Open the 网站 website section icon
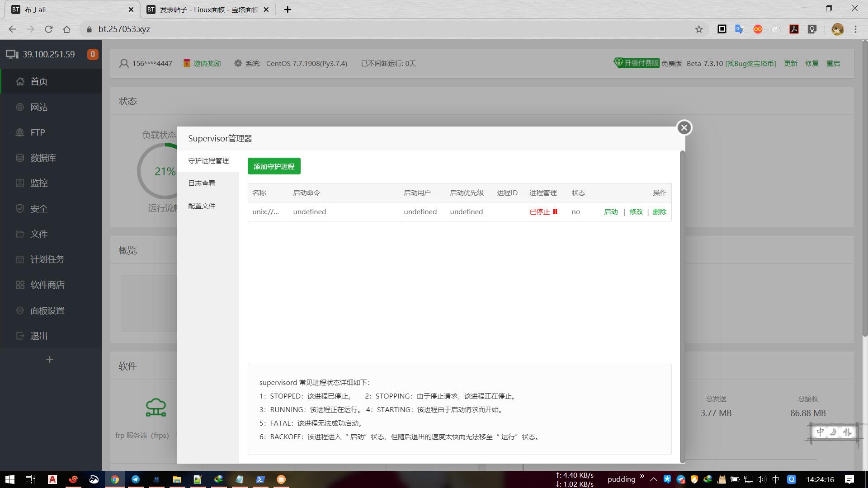 coord(20,107)
